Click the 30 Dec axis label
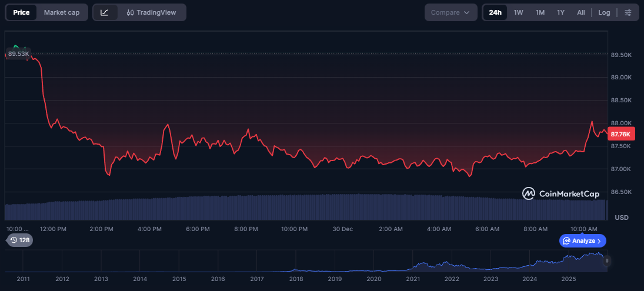The image size is (644, 291). pyautogui.click(x=342, y=229)
